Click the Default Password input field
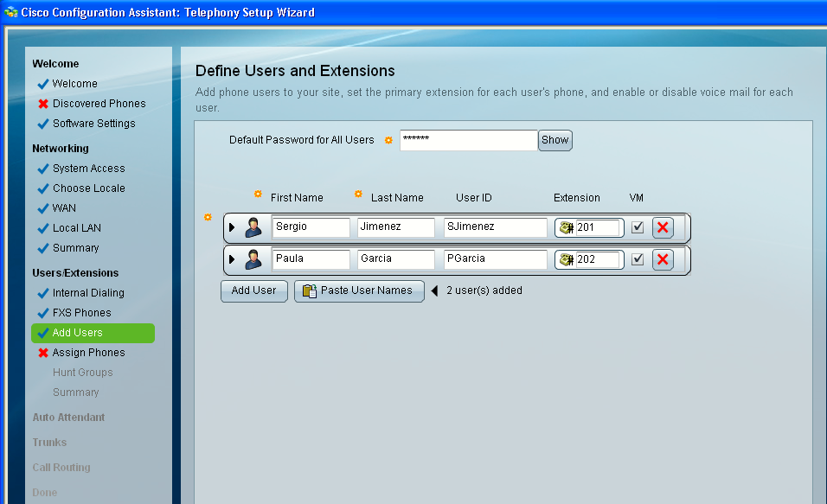 [468, 140]
